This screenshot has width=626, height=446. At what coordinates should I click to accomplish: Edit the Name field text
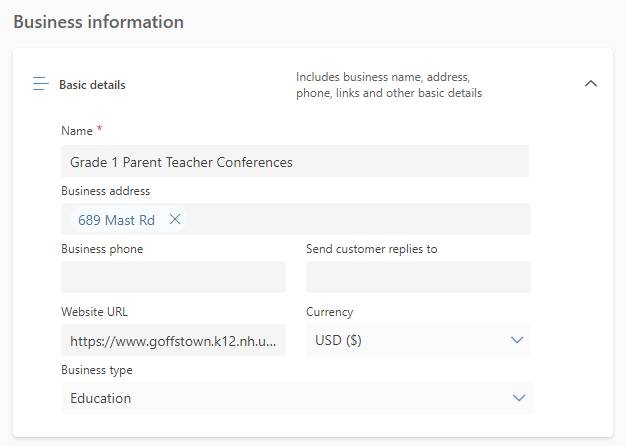coord(295,162)
